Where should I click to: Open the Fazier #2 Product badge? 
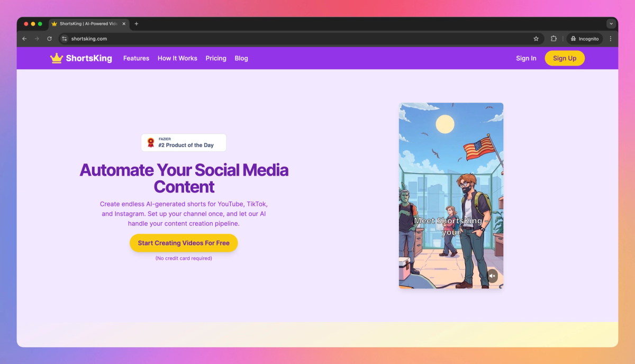click(x=184, y=143)
